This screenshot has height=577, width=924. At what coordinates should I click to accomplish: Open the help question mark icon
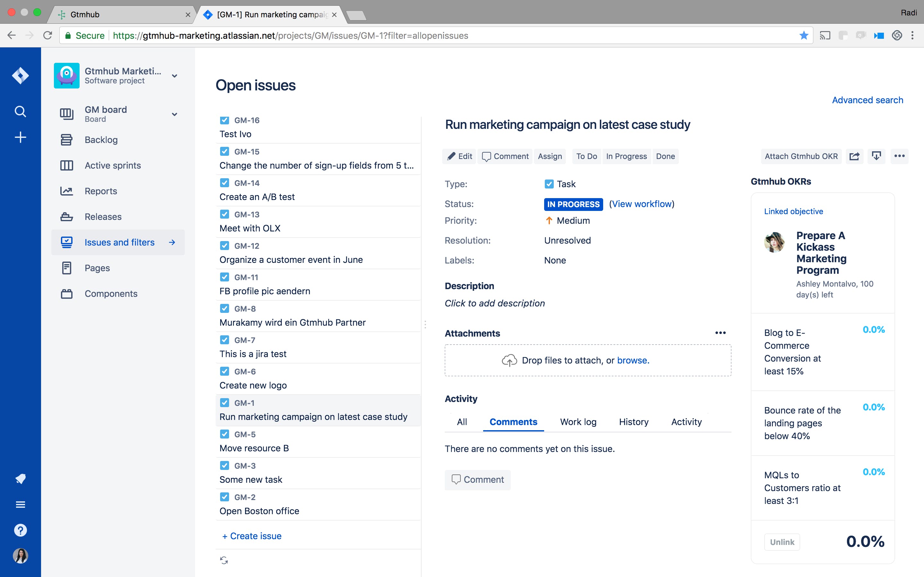[20, 530]
